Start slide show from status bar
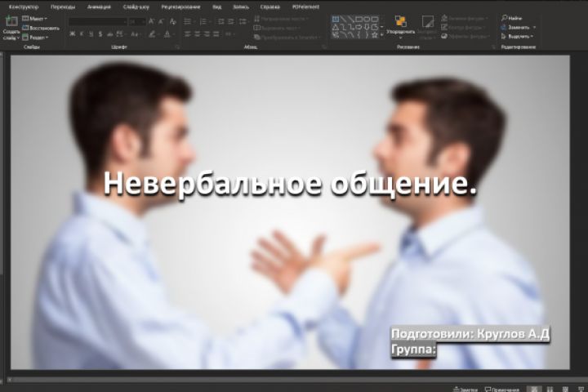 point(581,390)
